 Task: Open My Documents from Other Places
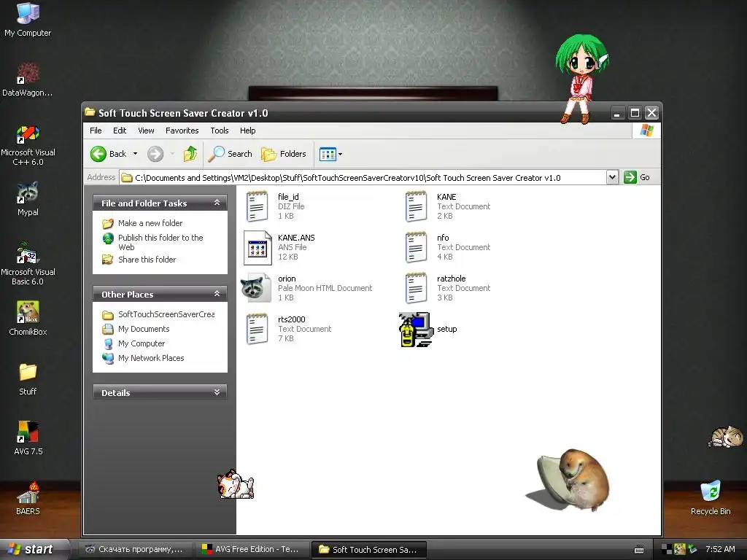(x=144, y=329)
